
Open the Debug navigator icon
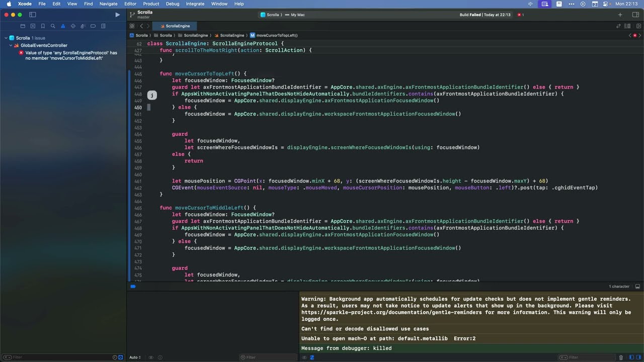tap(83, 26)
